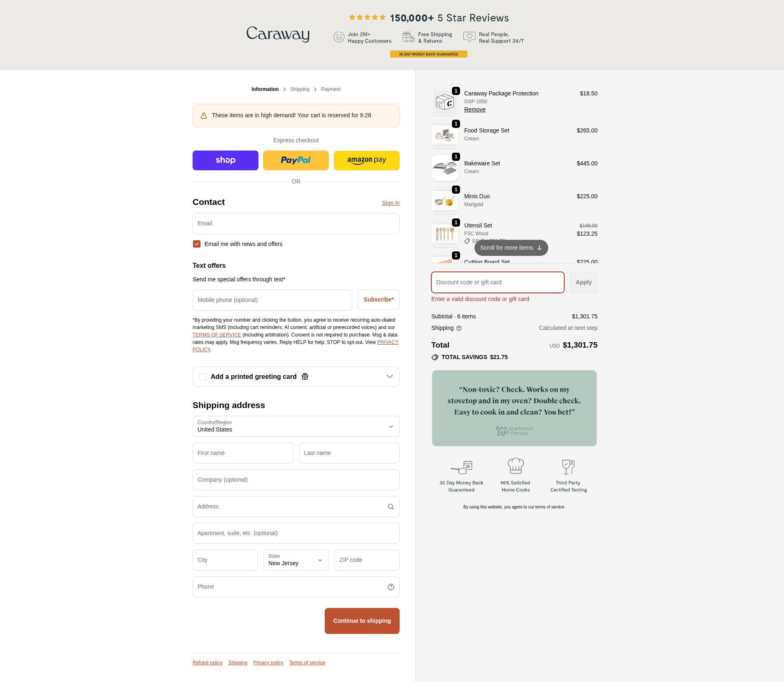
Task: Click the phone field help icon
Action: tap(391, 587)
